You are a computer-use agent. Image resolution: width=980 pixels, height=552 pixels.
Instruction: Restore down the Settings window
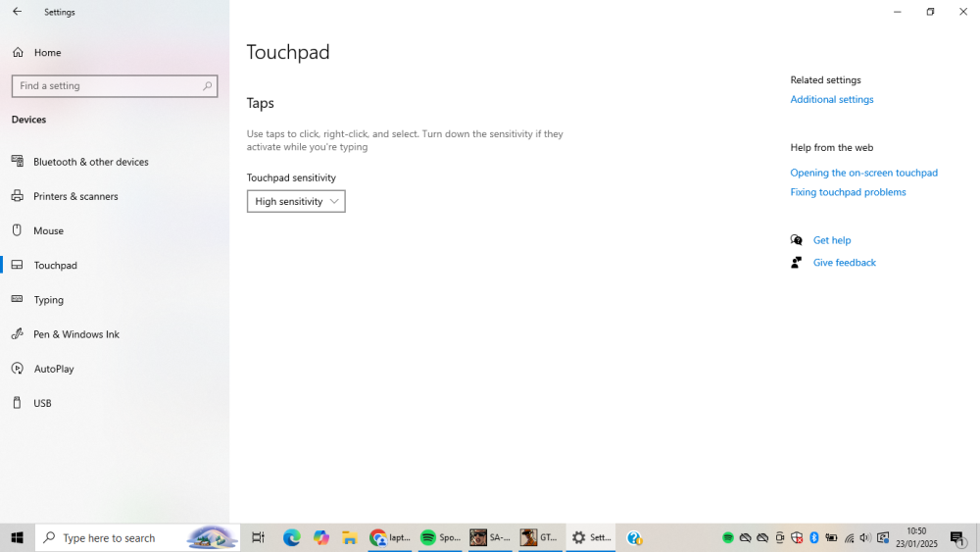click(931, 11)
